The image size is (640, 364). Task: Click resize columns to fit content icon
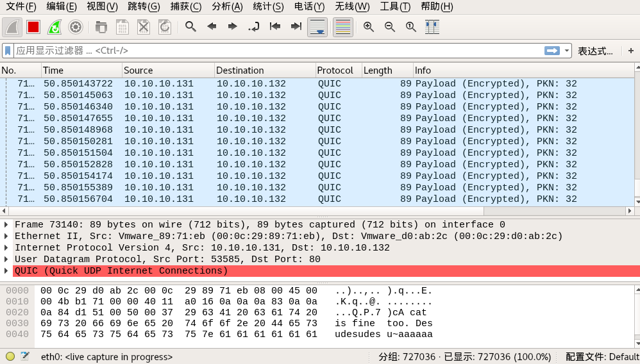[432, 28]
